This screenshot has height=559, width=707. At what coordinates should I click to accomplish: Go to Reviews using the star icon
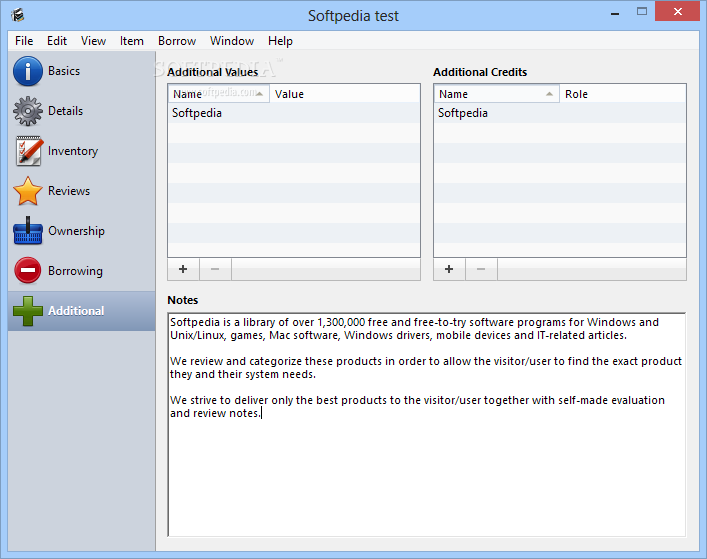[x=28, y=191]
